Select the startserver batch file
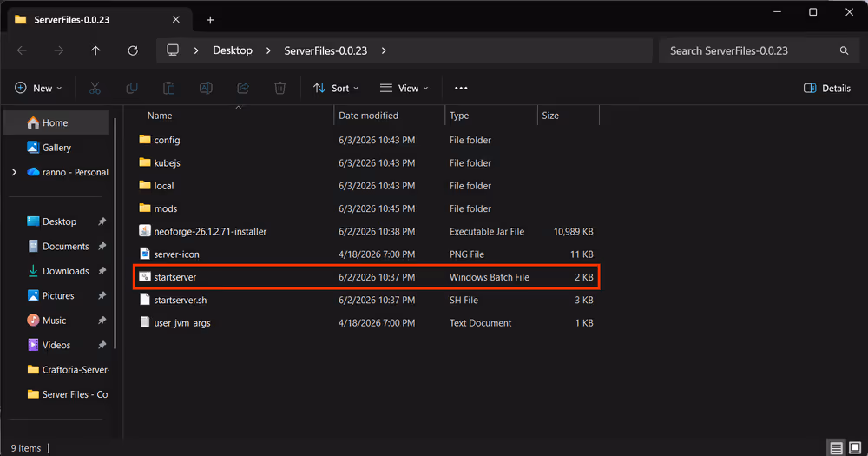 point(365,277)
